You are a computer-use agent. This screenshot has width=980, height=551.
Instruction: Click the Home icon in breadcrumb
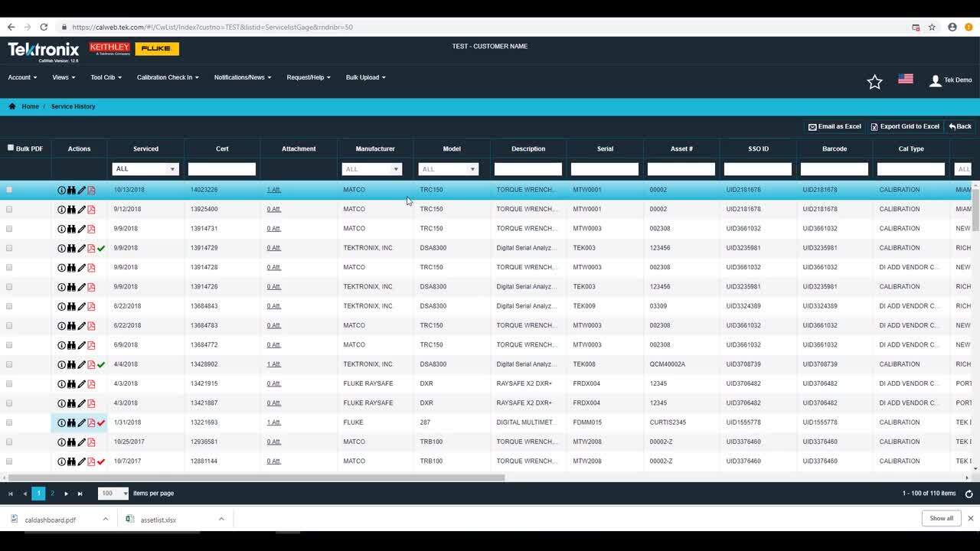pyautogui.click(x=12, y=106)
